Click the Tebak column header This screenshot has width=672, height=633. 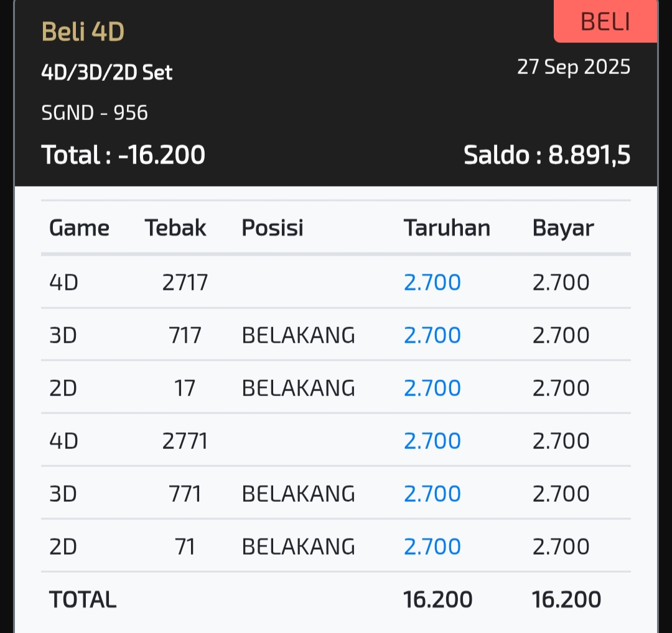click(x=175, y=228)
